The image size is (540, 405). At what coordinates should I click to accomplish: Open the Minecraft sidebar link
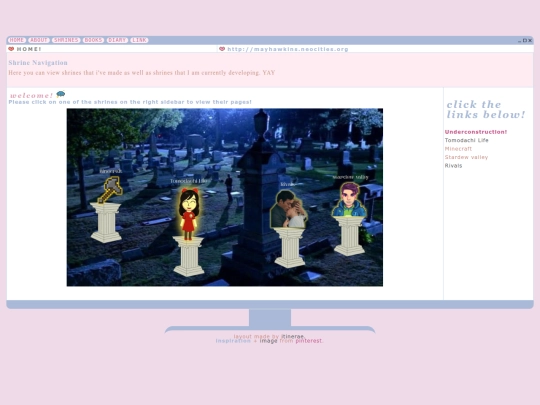tap(458, 149)
